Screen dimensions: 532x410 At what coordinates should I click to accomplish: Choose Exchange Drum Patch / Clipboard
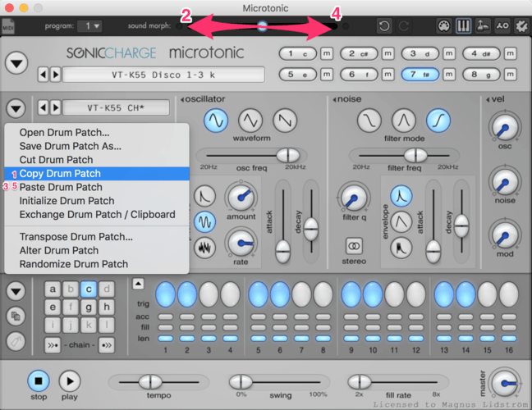pos(97,215)
